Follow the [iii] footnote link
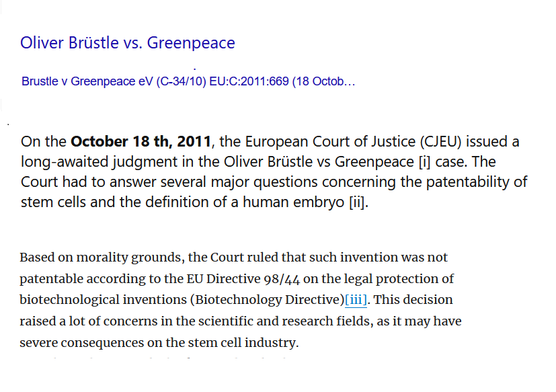Viewport: 556px width, 392px height. [356, 300]
